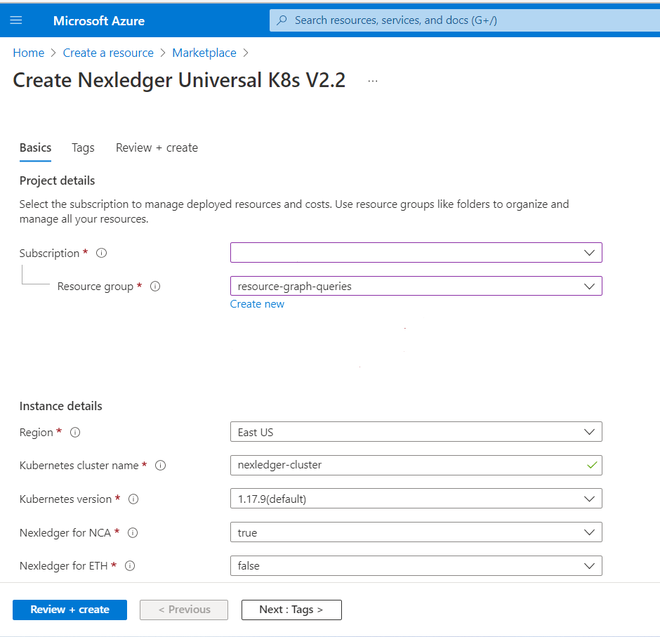This screenshot has width=660, height=637.
Task: Click the Nexledger for ETH info icon
Action: pyautogui.click(x=129, y=566)
